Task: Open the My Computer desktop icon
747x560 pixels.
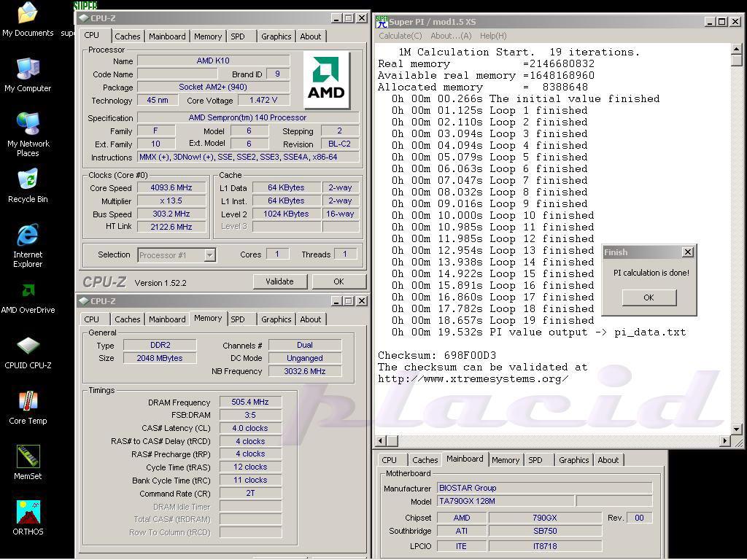Action: pyautogui.click(x=28, y=74)
